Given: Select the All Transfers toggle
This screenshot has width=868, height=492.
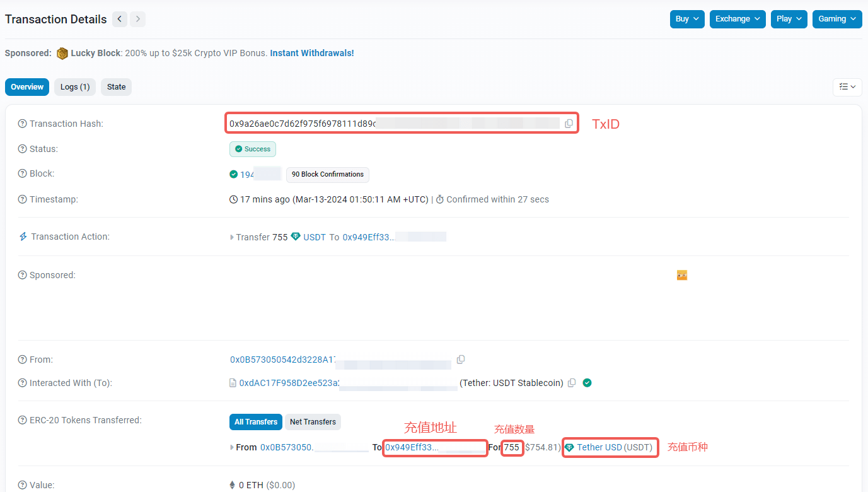Looking at the screenshot, I should coord(255,422).
